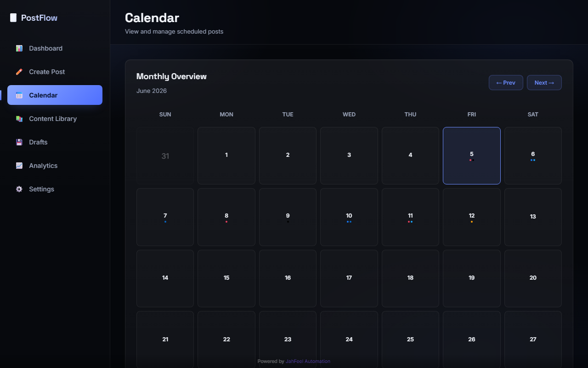The width and height of the screenshot is (588, 368).
Task: Click the Analytics chart icon
Action: (19, 166)
